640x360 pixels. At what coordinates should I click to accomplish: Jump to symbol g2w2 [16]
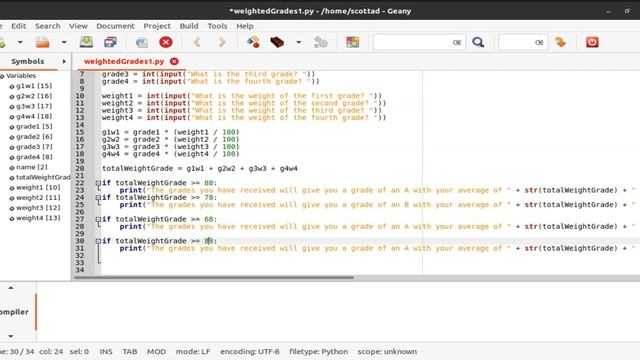[34, 96]
